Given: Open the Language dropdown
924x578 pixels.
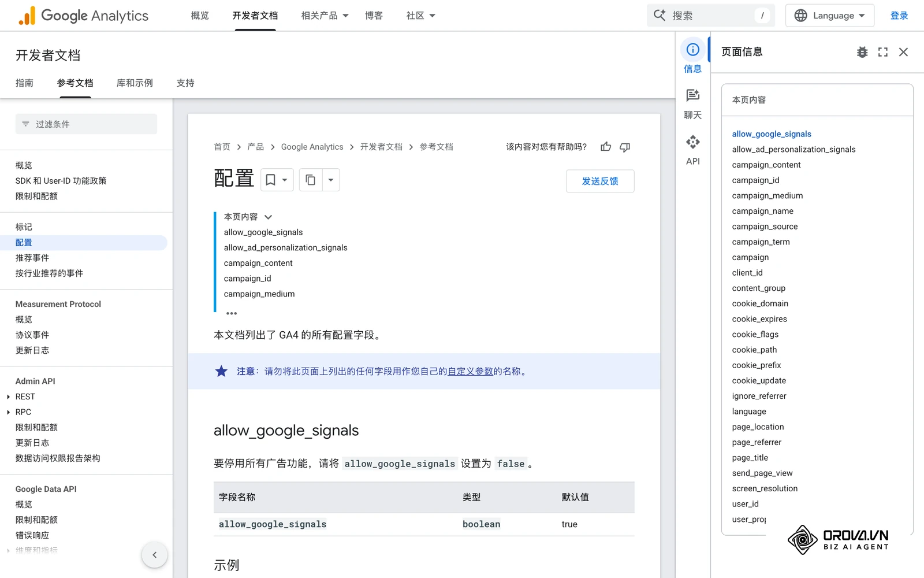Looking at the screenshot, I should tap(830, 16).
